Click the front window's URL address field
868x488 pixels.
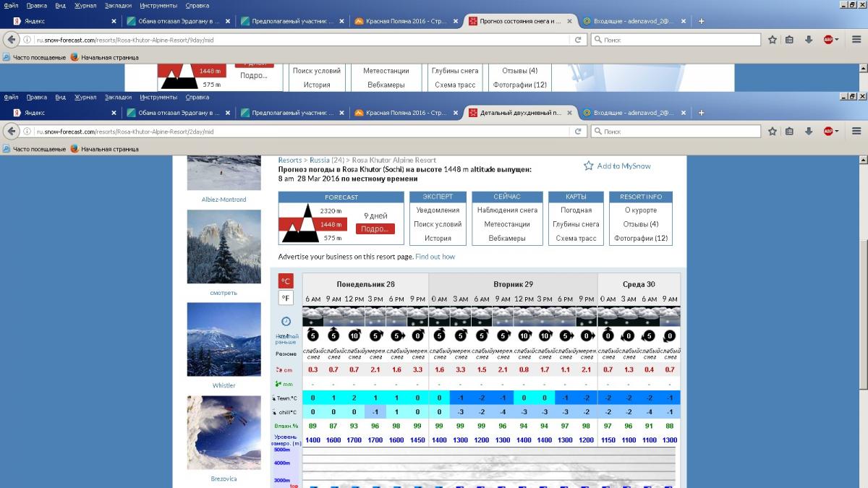coord(304,132)
